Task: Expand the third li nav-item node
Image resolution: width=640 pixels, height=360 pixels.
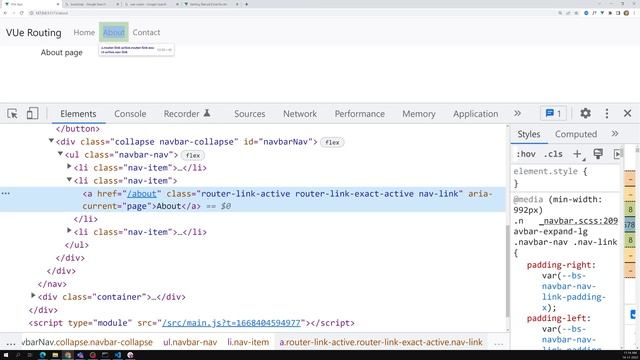Action: (x=69, y=231)
